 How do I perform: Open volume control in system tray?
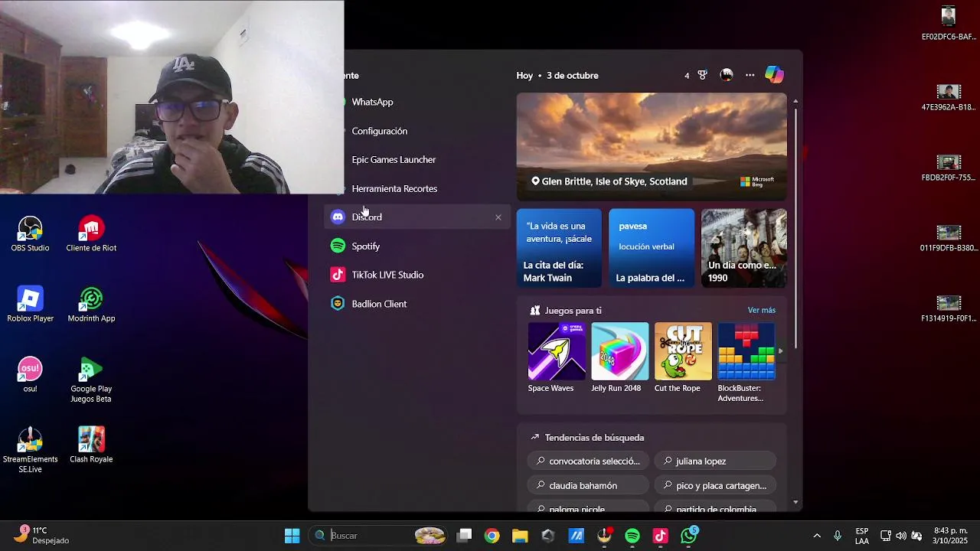click(x=901, y=536)
